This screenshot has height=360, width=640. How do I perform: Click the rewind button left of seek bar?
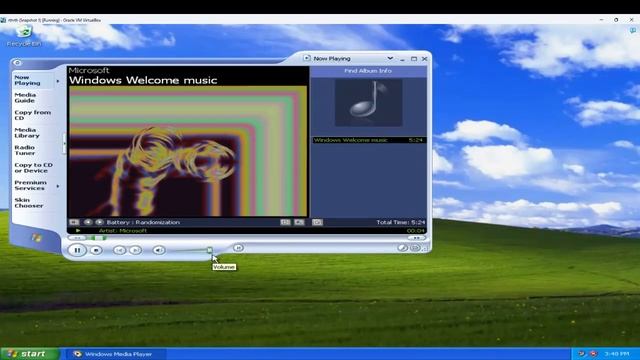point(77,238)
